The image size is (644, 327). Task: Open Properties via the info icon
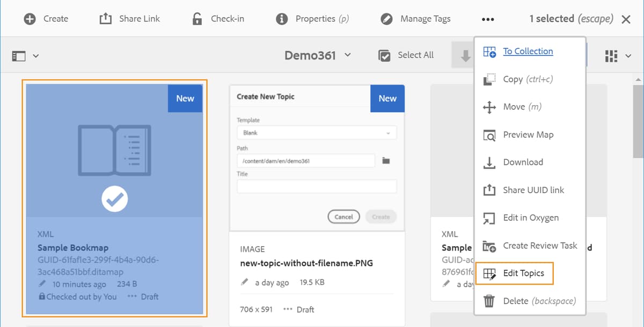282,18
